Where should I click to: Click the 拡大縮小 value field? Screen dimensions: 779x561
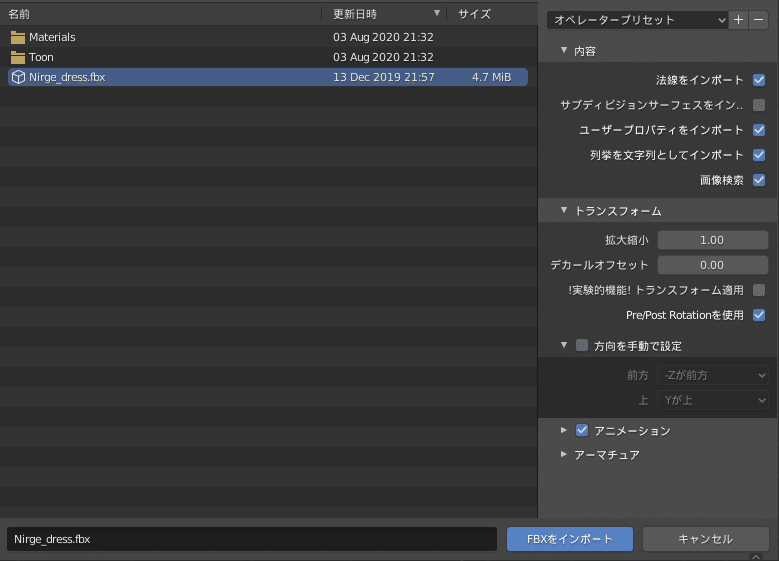coord(713,240)
